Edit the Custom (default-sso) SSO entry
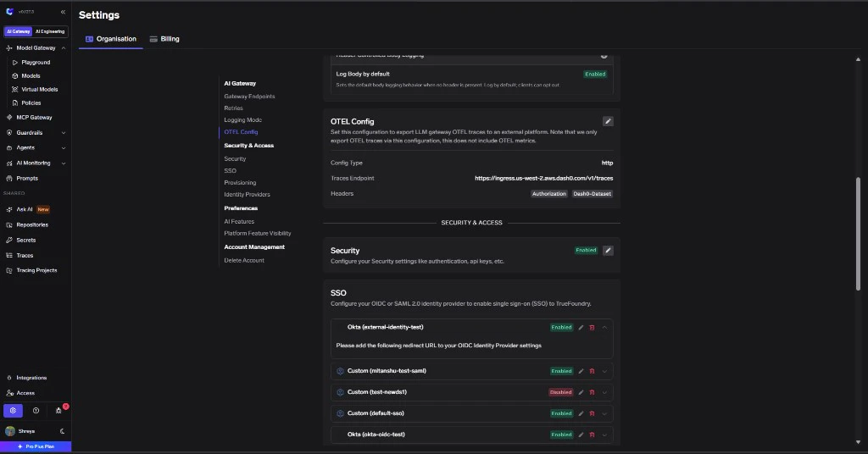The height and width of the screenshot is (454, 868). (581, 413)
